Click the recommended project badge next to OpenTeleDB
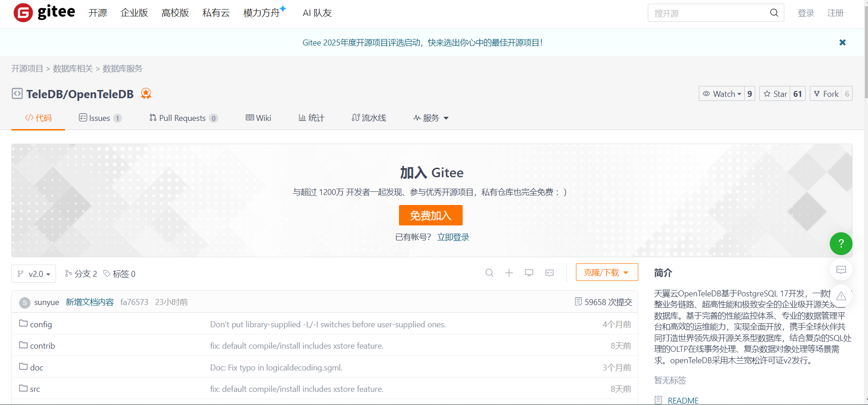This screenshot has height=405, width=868. [146, 94]
